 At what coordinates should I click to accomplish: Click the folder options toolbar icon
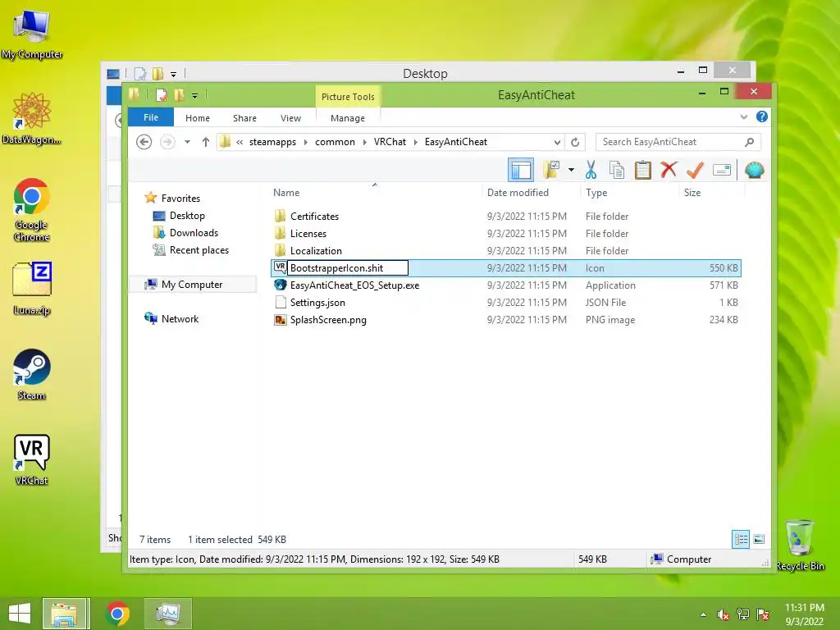[550, 171]
